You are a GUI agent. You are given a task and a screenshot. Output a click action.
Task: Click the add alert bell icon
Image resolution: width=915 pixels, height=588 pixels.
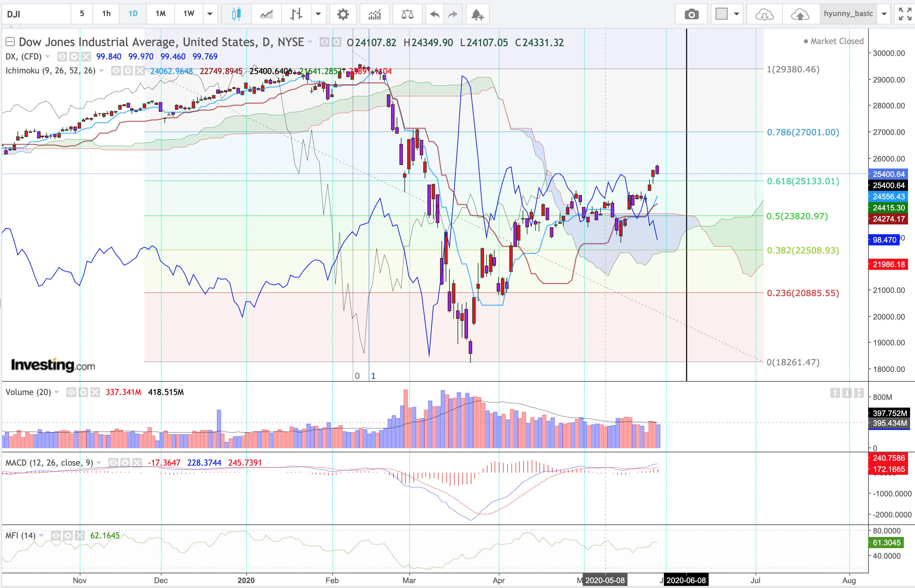tap(477, 14)
